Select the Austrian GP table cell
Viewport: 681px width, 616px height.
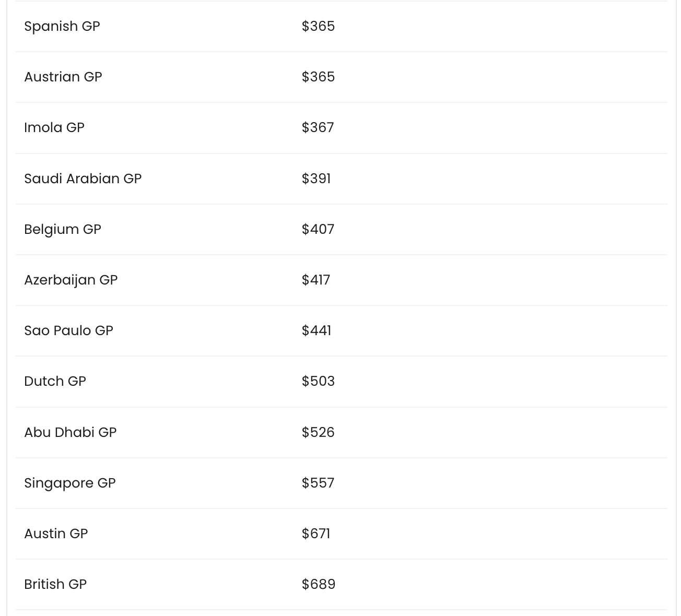(x=63, y=77)
